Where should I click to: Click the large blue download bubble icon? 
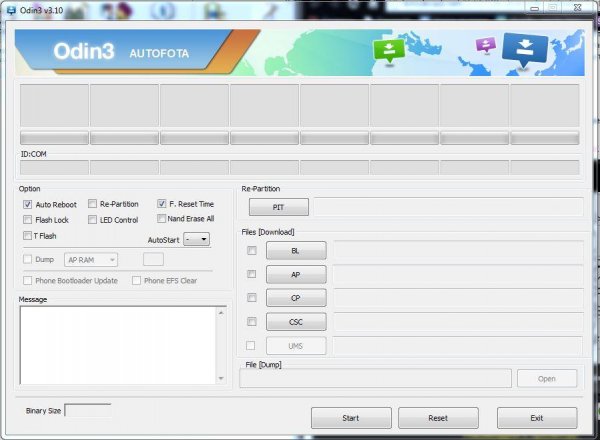click(525, 49)
